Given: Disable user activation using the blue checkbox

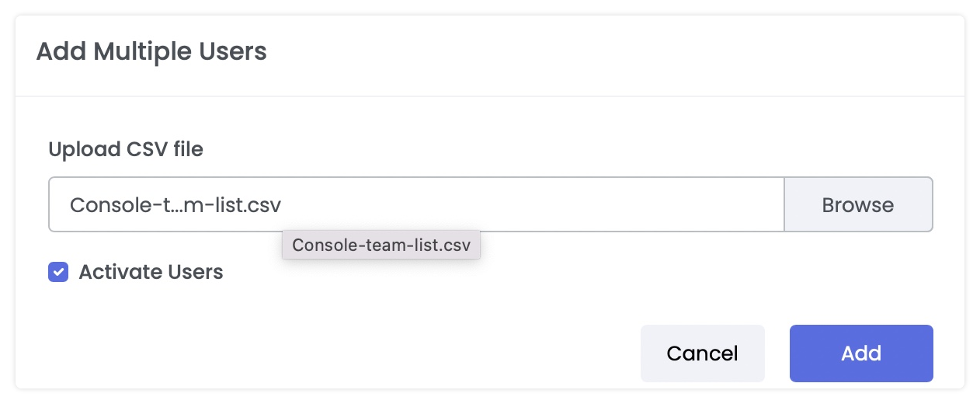Looking at the screenshot, I should click(58, 272).
